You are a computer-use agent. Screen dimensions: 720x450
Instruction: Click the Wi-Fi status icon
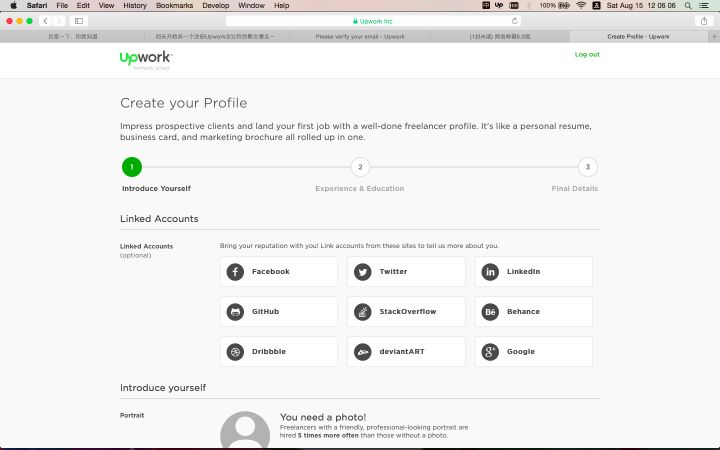(x=581, y=6)
